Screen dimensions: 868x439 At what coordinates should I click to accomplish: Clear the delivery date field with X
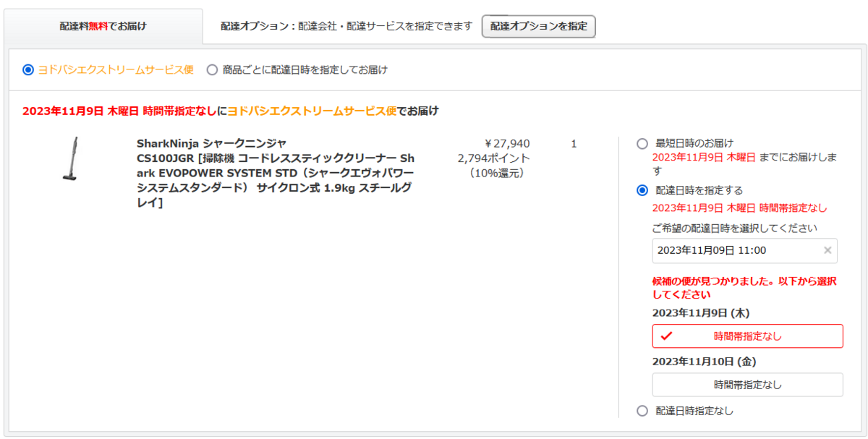point(827,250)
